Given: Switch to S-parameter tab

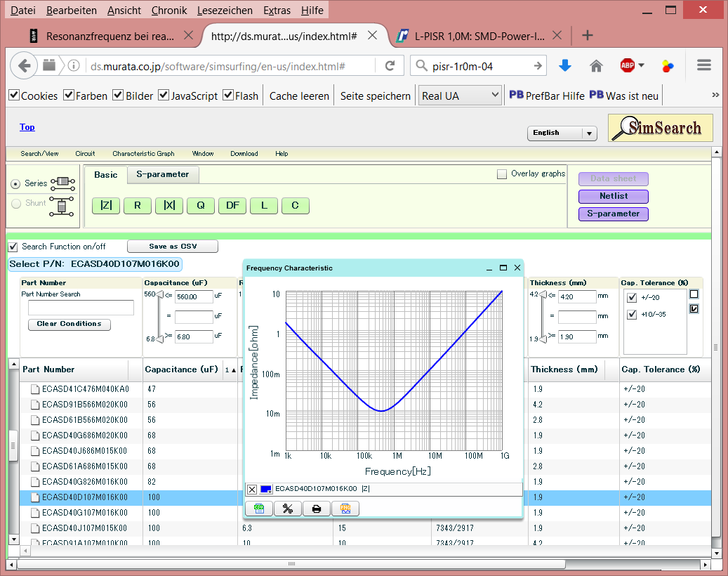Looking at the screenshot, I should [163, 175].
